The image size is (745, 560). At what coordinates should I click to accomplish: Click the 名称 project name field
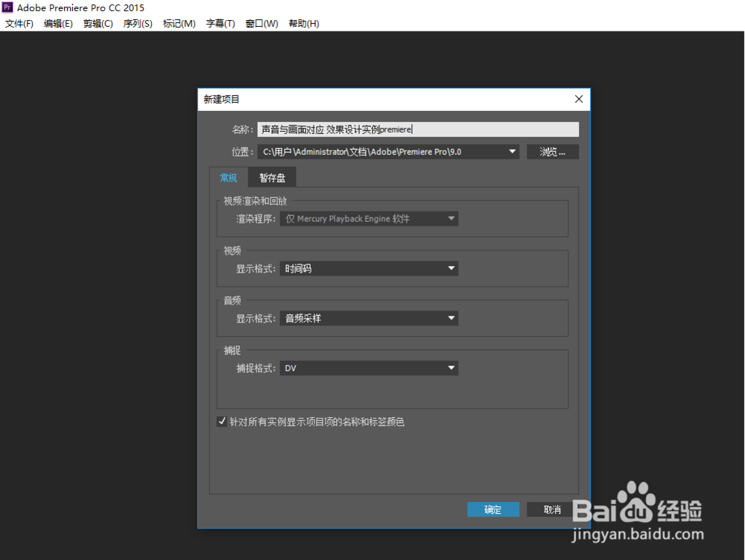418,129
